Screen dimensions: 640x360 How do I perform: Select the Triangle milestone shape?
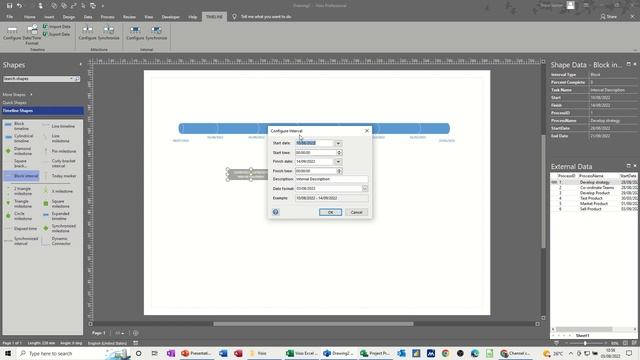pos(19,204)
